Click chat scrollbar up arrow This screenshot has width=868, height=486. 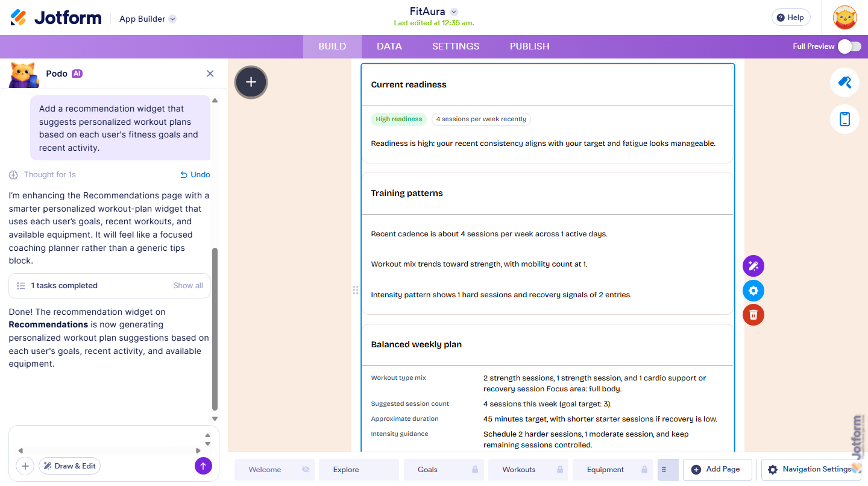[215, 100]
